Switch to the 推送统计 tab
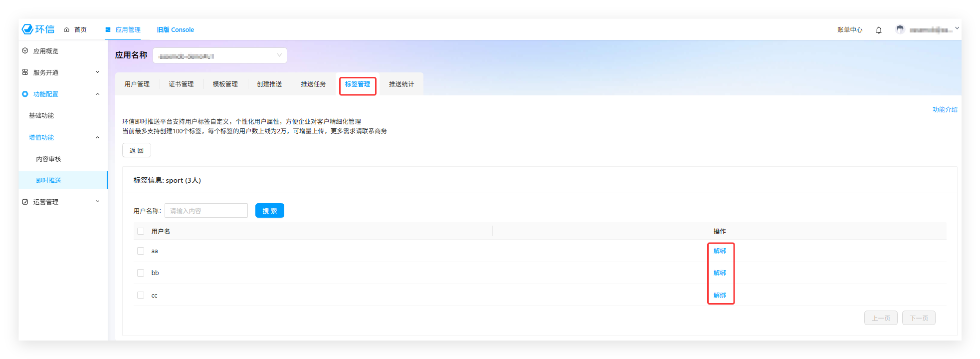980x359 pixels. point(401,84)
